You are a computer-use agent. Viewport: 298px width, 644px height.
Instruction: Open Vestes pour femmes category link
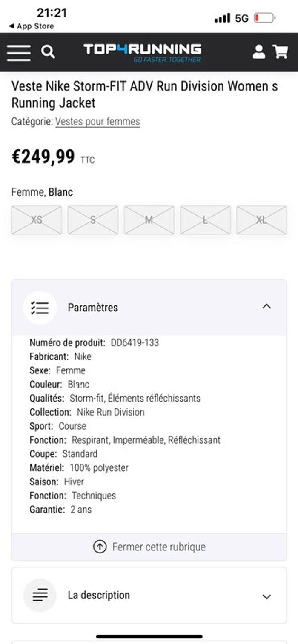[x=97, y=122]
